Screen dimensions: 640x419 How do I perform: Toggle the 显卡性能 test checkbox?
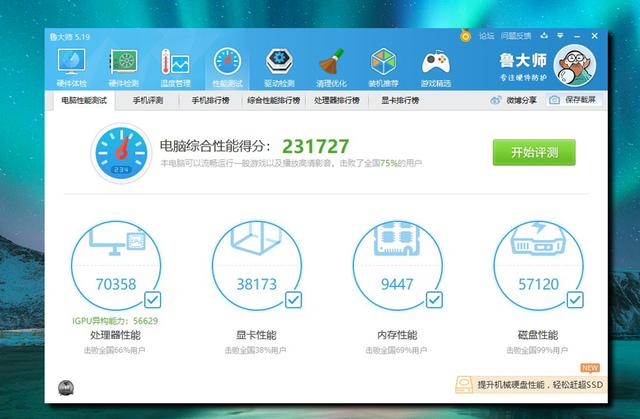pos(293,300)
